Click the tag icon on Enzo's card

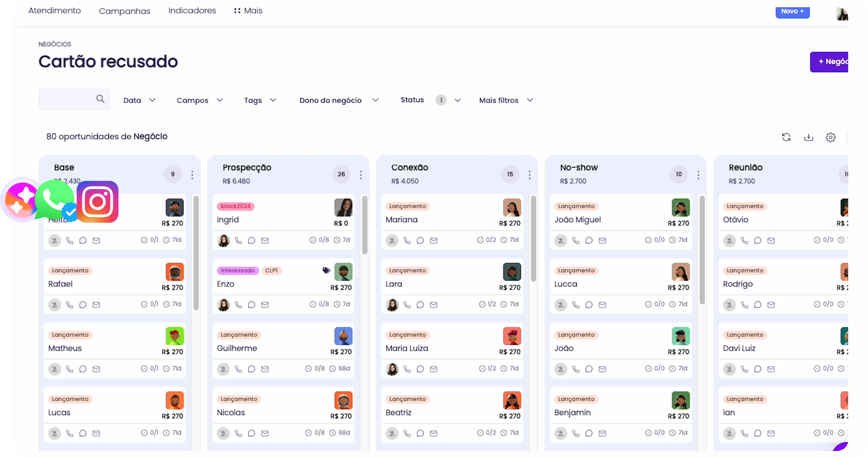326,270
